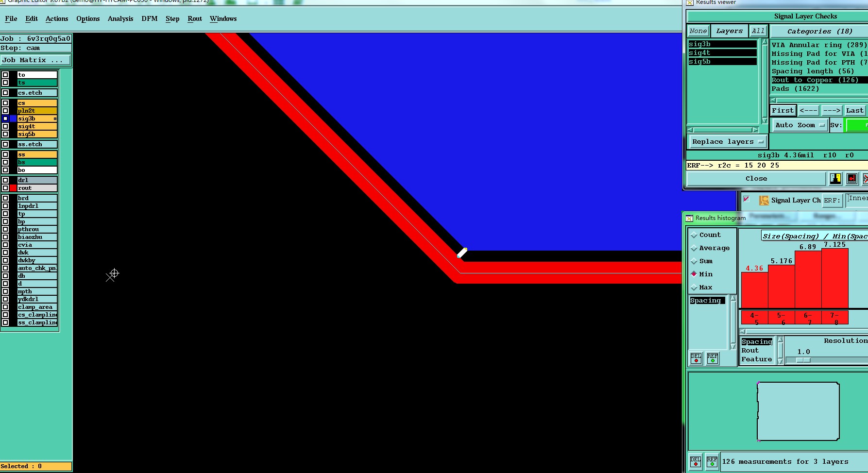Click the layers list scroll-left arrow
Viewport: 868px width, 473px height.
690,130
